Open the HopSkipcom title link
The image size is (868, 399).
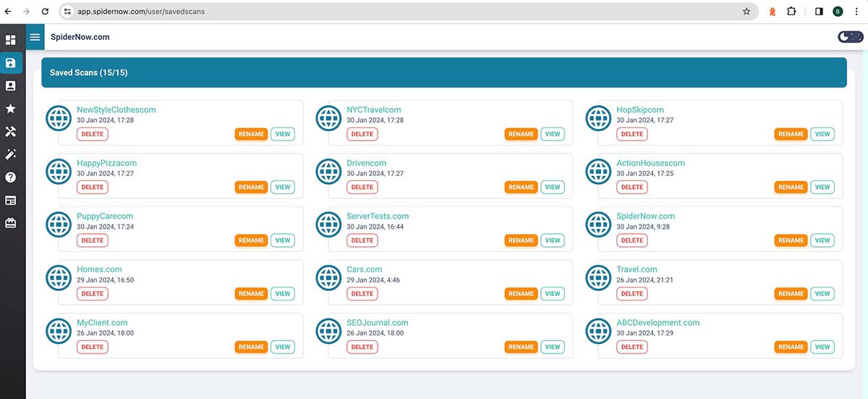[x=640, y=110]
